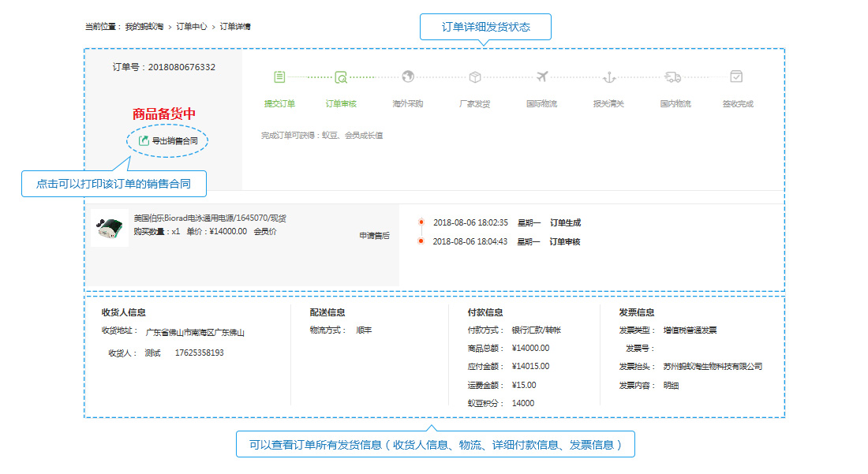868x474 pixels.
Task: Click the 国际物流 airplane step icon
Action: pos(542,77)
